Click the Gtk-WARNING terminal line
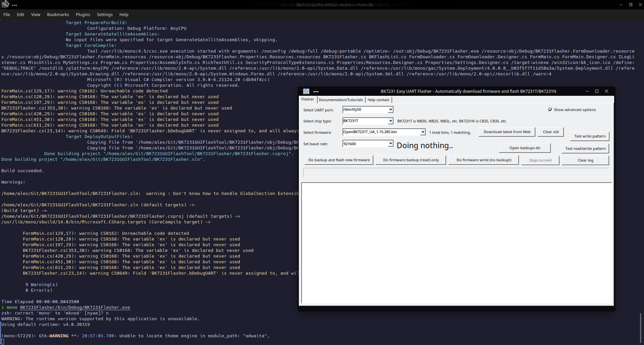 point(136,336)
